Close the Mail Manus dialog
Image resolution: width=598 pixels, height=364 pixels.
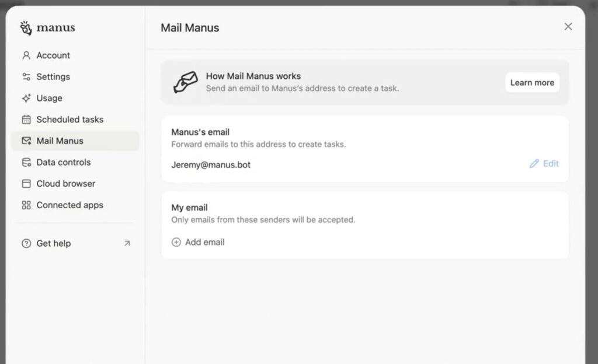tap(568, 27)
